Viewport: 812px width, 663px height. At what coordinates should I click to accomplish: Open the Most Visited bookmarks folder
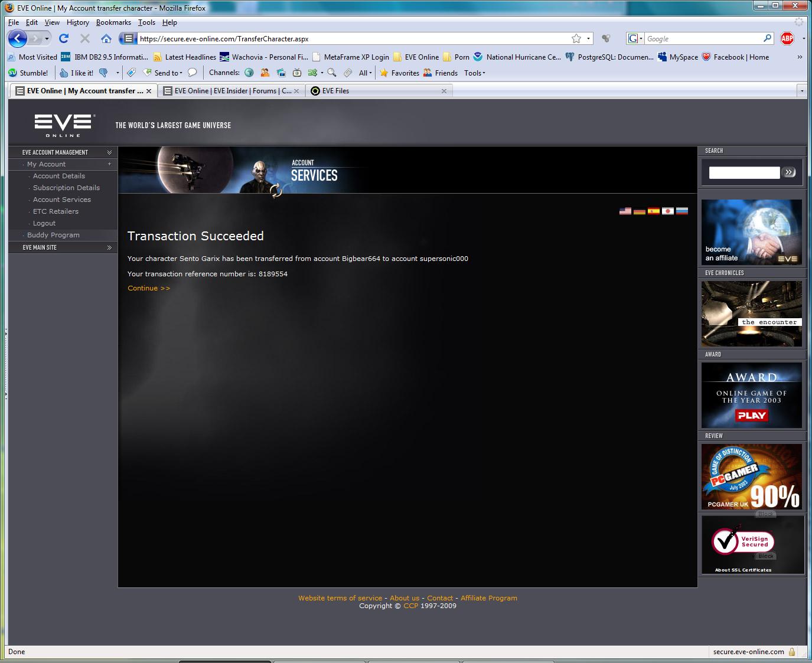[32, 57]
